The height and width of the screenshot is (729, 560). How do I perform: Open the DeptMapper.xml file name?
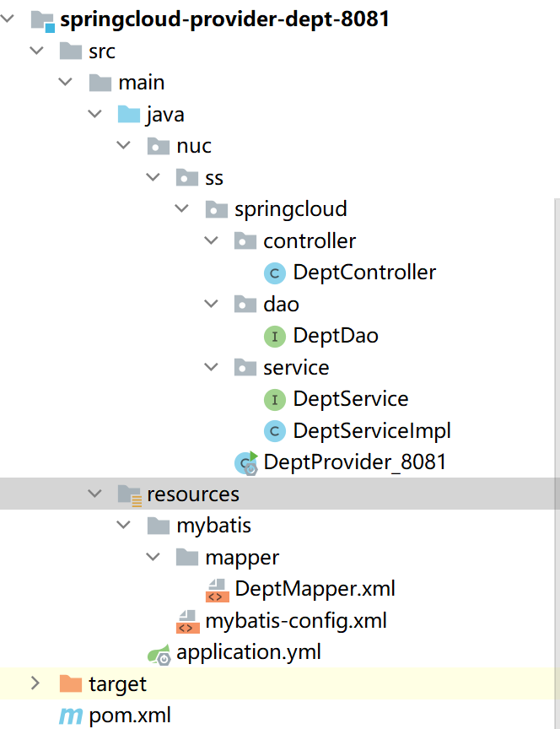click(315, 590)
